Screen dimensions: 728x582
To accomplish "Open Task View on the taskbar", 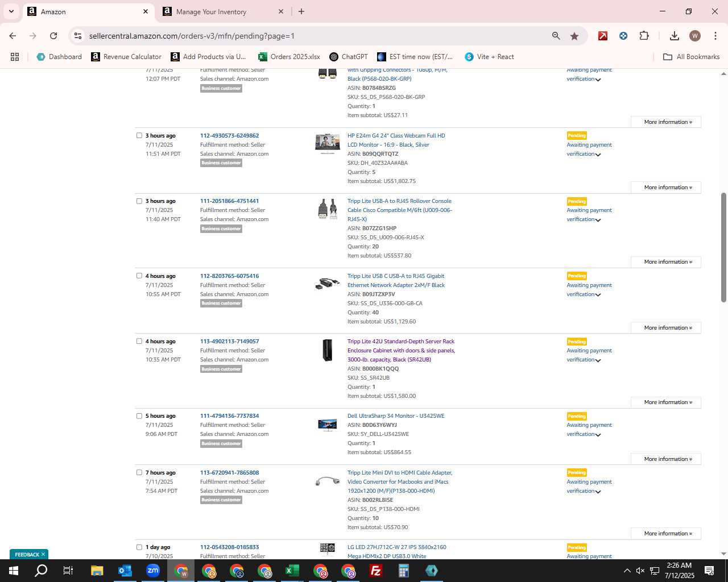I will [68, 571].
